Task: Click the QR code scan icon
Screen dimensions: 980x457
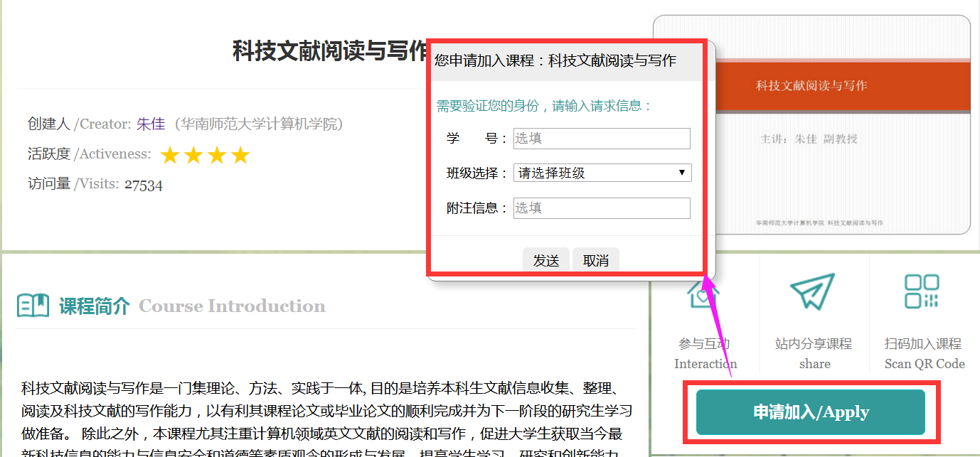Action: tap(922, 291)
